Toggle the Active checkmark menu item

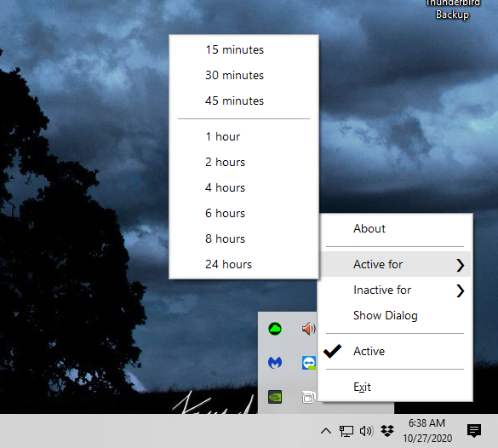tap(395, 352)
